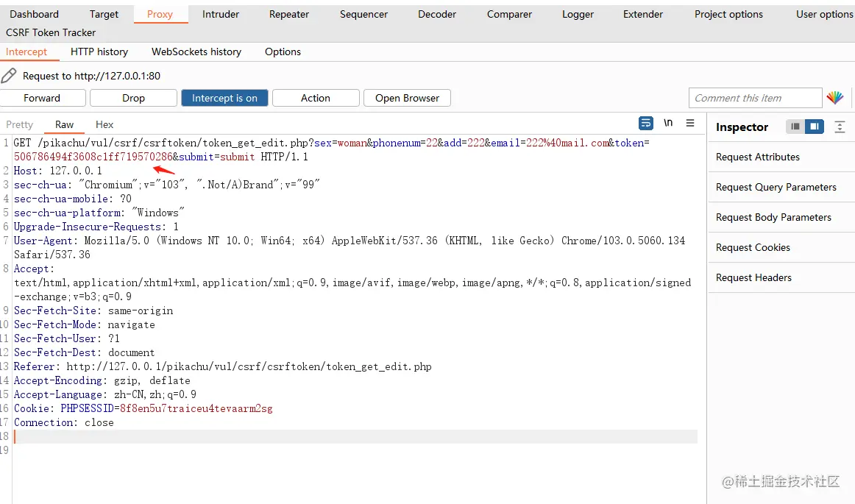Switch to Dashboard tab
This screenshot has width=855, height=504.
(35, 14)
